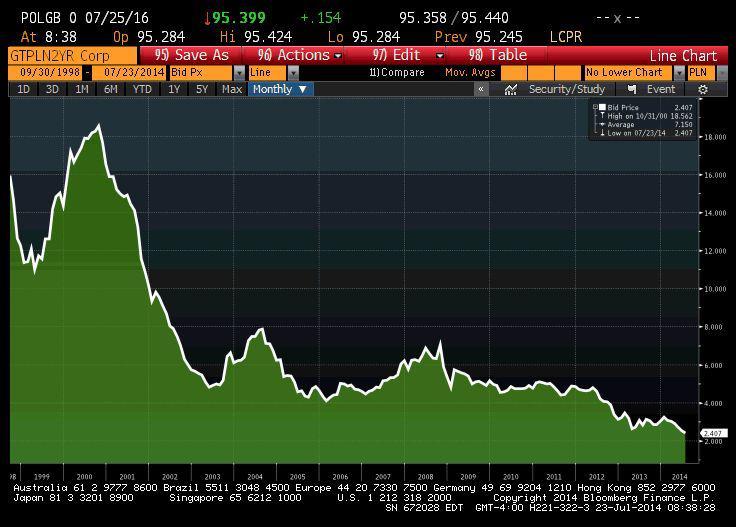Click the Table button
The width and height of the screenshot is (736, 527).
(498, 55)
